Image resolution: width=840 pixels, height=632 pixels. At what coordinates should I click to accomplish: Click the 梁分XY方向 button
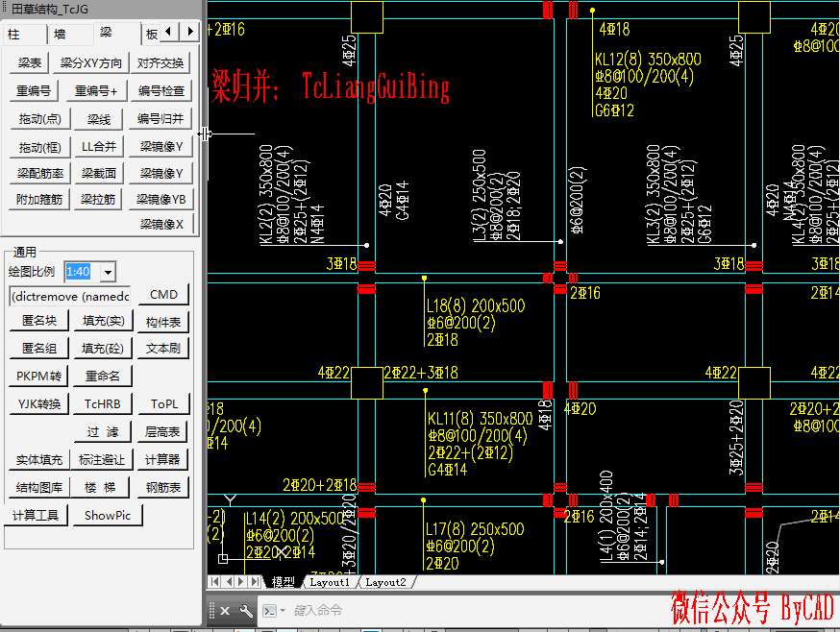(90, 63)
